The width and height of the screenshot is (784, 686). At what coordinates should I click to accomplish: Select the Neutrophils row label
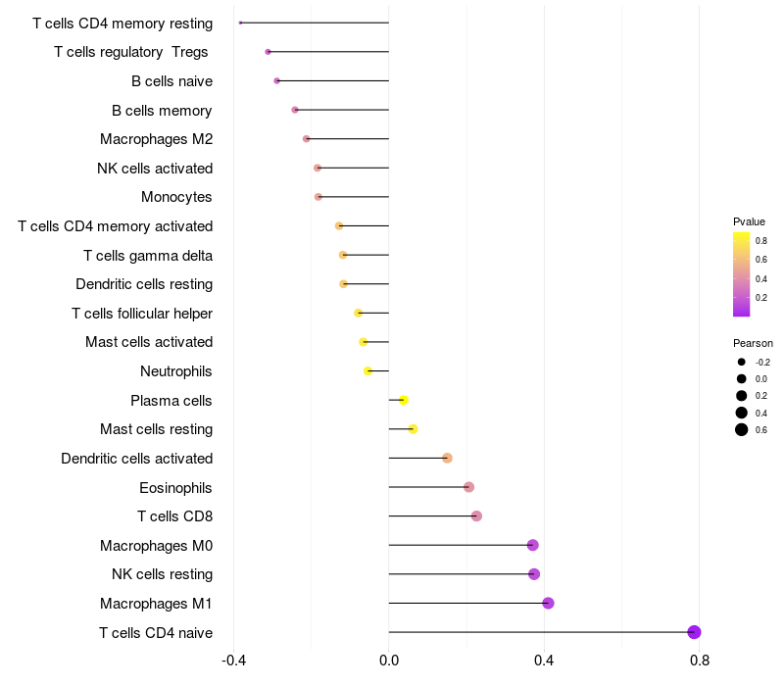pos(176,371)
